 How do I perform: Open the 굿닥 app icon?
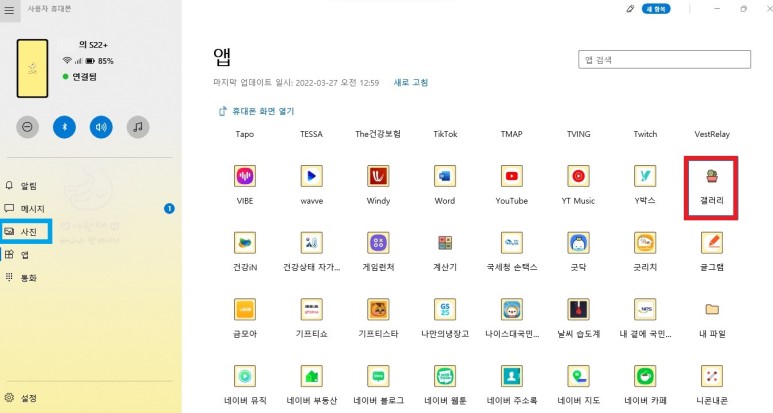click(x=578, y=242)
